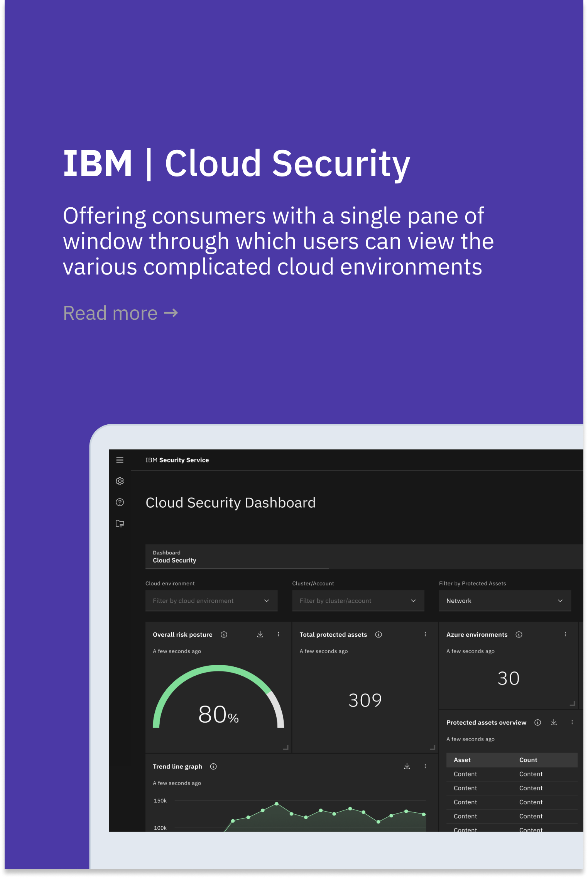Click resize handle on Overall risk posture card

point(286,748)
